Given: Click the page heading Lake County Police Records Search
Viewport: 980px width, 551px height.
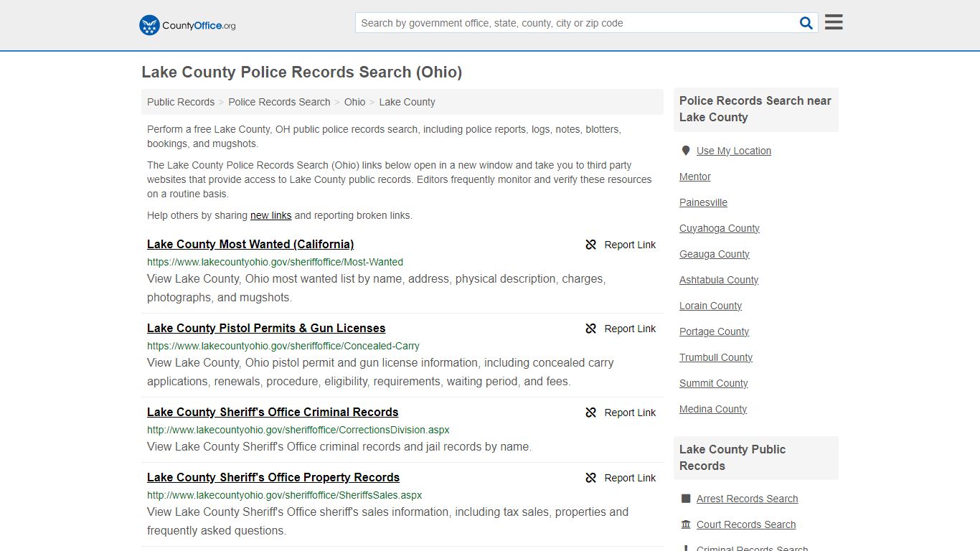Looking at the screenshot, I should 301,72.
